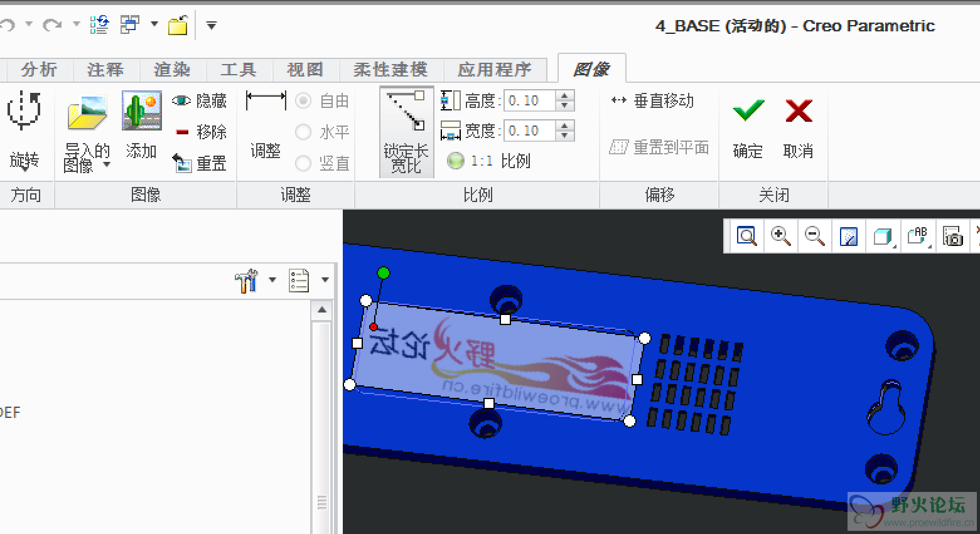Expand the model tree Show dropdown arrow
The width and height of the screenshot is (980, 534).
point(325,280)
